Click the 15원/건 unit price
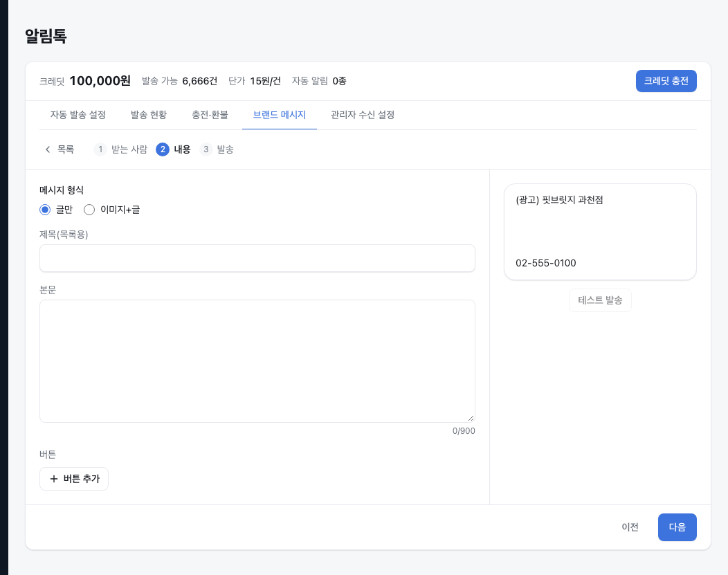This screenshot has height=575, width=728. (x=266, y=81)
